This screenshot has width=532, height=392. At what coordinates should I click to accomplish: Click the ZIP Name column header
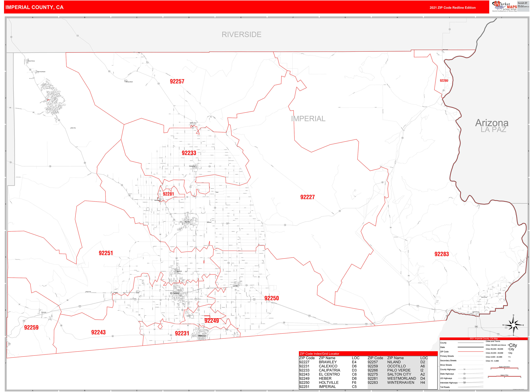327,358
